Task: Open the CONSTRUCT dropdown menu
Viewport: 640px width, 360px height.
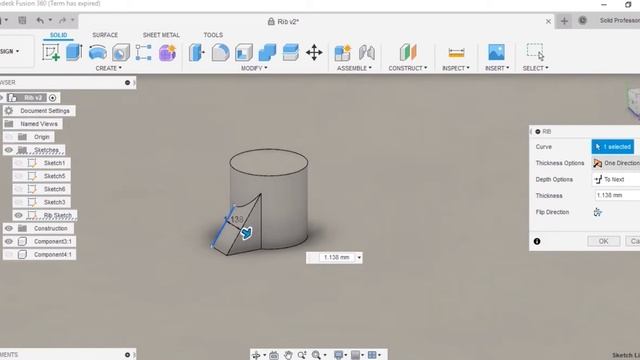Action: (408, 68)
